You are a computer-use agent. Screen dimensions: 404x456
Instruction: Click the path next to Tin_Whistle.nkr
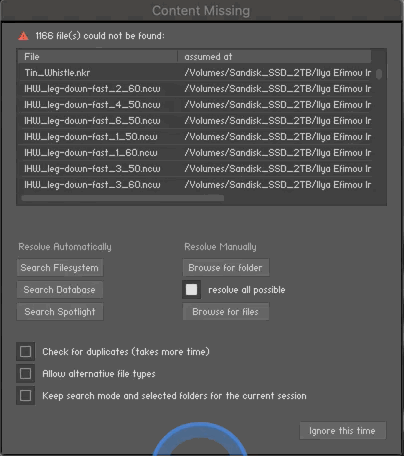coord(278,73)
